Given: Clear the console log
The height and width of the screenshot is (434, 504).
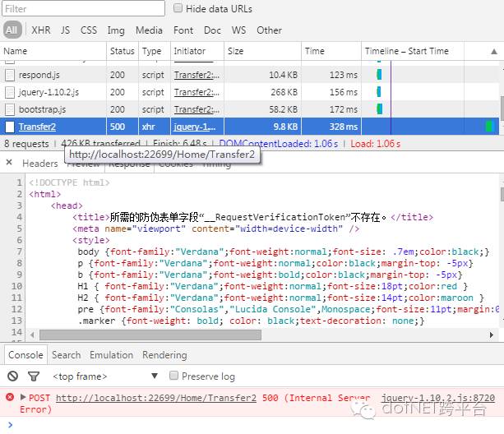Looking at the screenshot, I should click(x=13, y=376).
